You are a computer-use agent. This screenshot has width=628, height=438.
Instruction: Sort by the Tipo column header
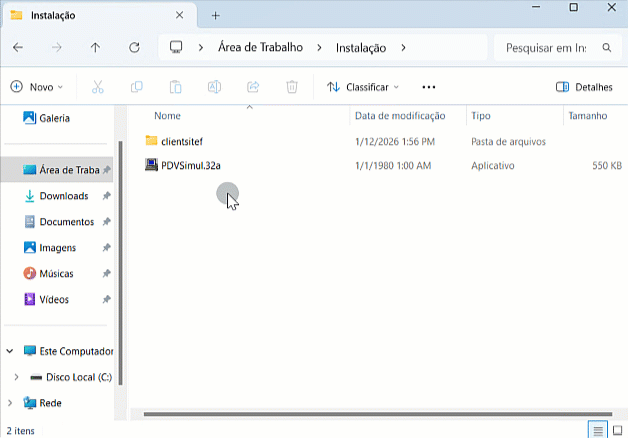click(x=481, y=116)
